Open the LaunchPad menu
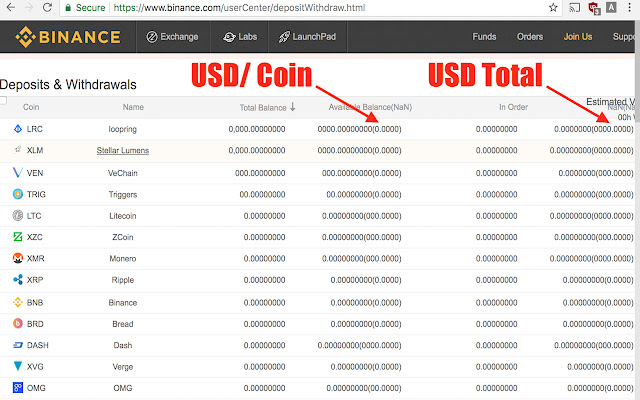This screenshot has width=640, height=400. (x=307, y=37)
